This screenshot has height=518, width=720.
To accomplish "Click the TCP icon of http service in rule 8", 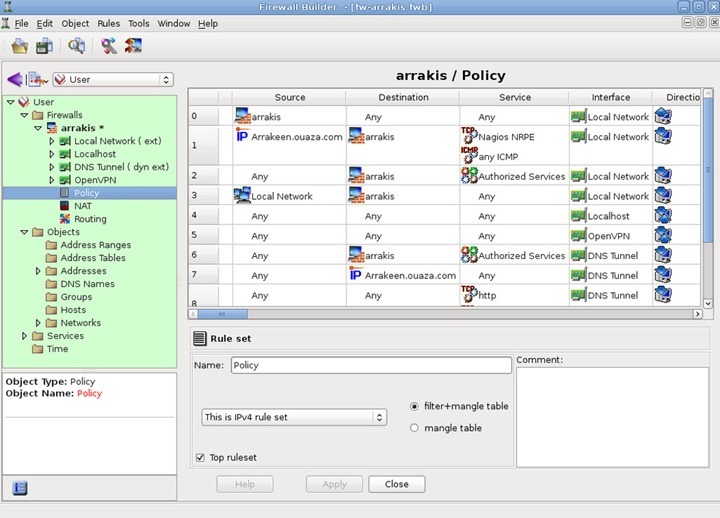I will [469, 294].
